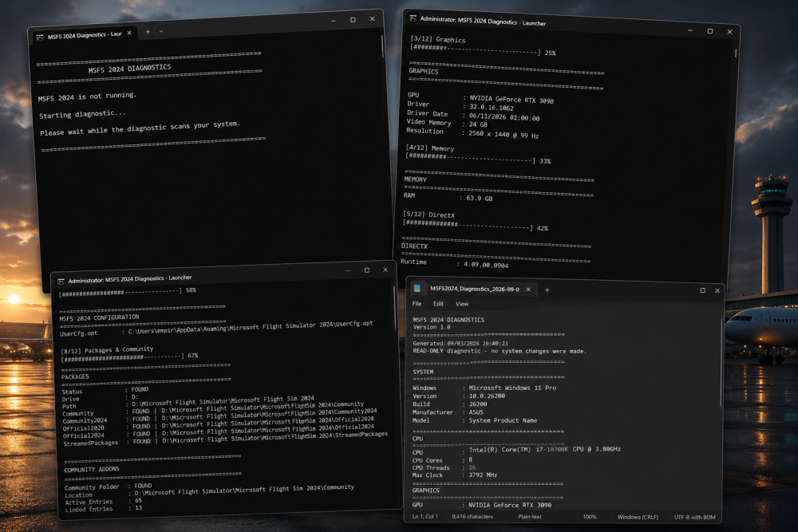Click scrollbar in the Packages diagnostics window
Viewport: 798px width, 532px height.
[394, 308]
